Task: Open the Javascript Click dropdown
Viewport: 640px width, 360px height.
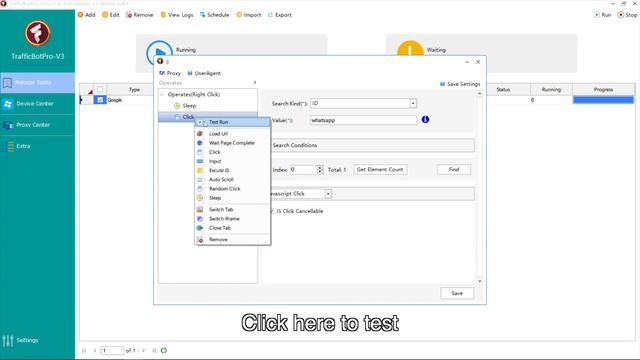Action: pyautogui.click(x=328, y=194)
